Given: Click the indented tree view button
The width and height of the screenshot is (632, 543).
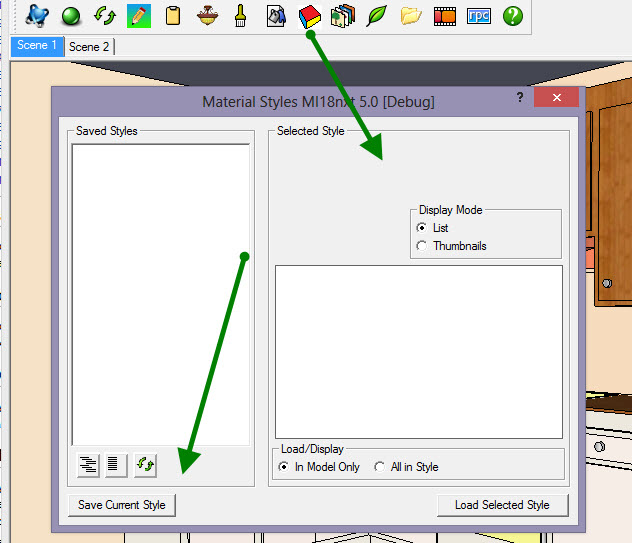Looking at the screenshot, I should [89, 464].
